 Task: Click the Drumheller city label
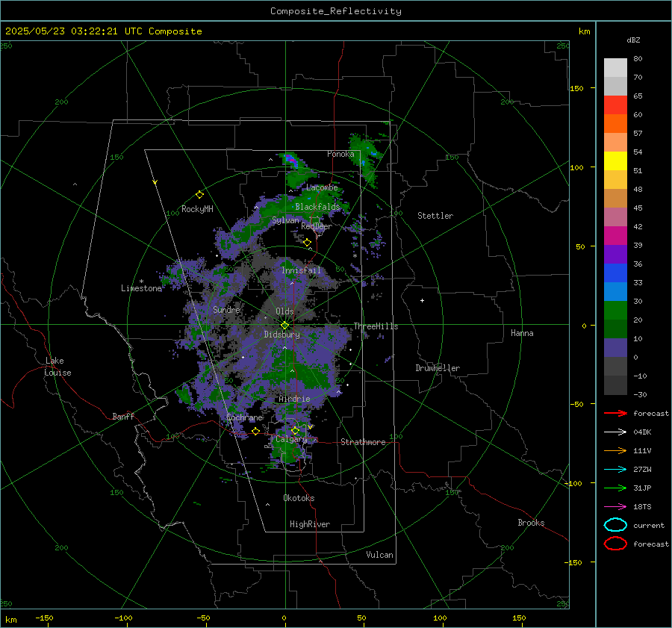click(438, 368)
